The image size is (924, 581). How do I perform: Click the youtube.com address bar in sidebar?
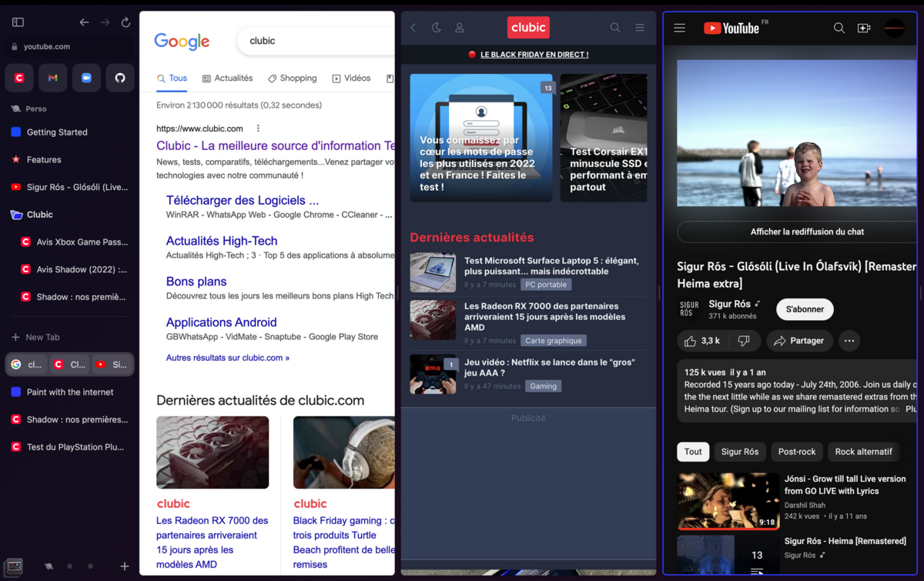[69, 46]
